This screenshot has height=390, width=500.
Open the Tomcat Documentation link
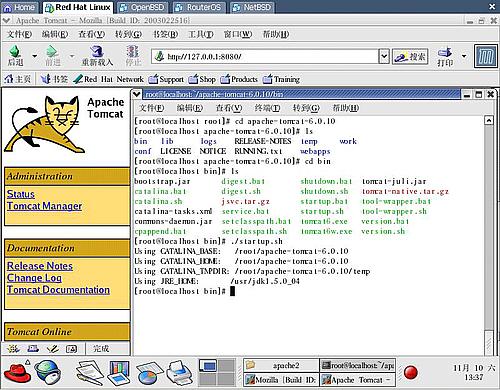(x=58, y=290)
